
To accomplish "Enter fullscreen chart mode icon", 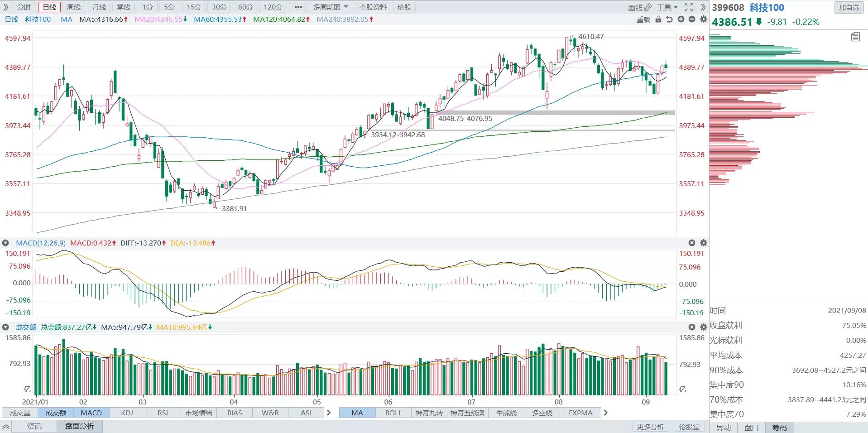I will [689, 7].
